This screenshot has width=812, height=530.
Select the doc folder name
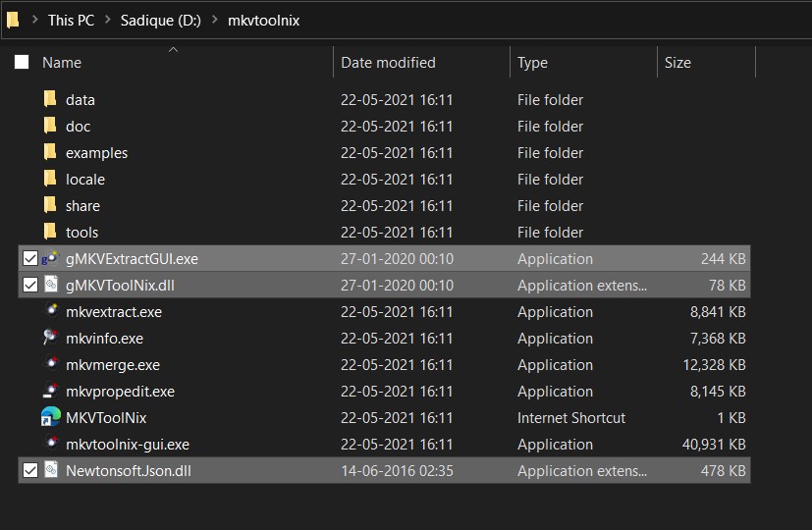click(x=79, y=127)
